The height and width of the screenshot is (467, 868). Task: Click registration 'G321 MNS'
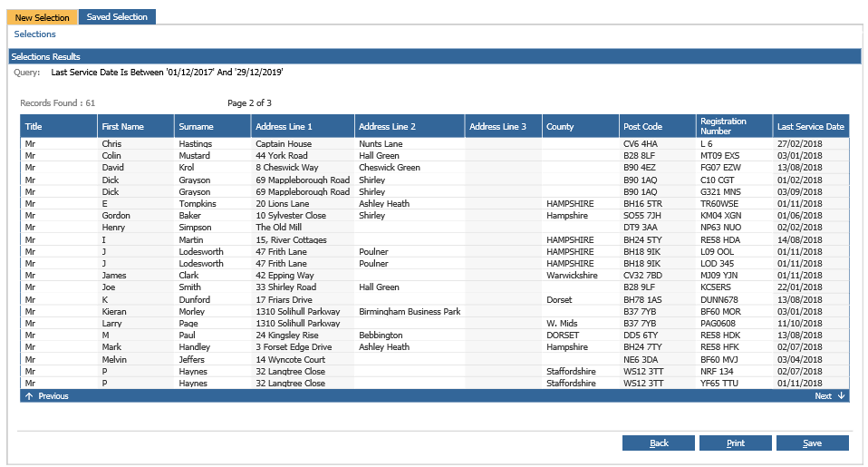[720, 191]
